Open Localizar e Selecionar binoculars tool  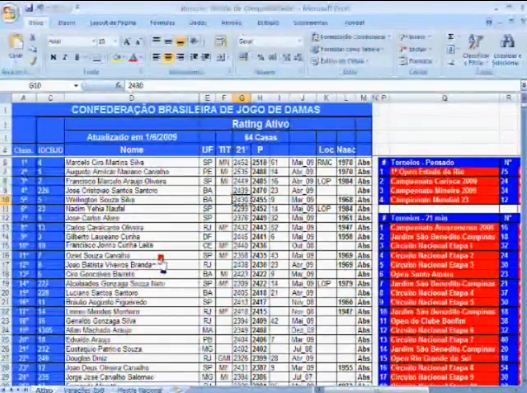[x=507, y=50]
